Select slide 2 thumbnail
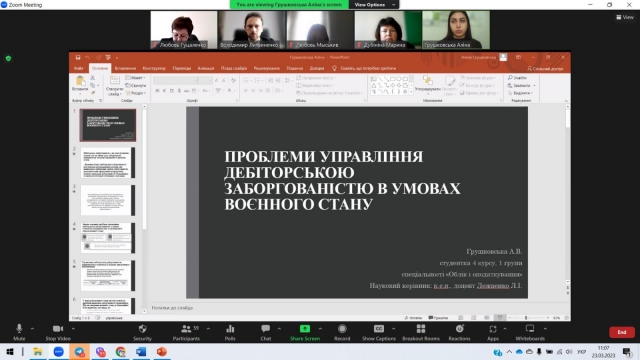The width and height of the screenshot is (640, 360). (x=108, y=163)
